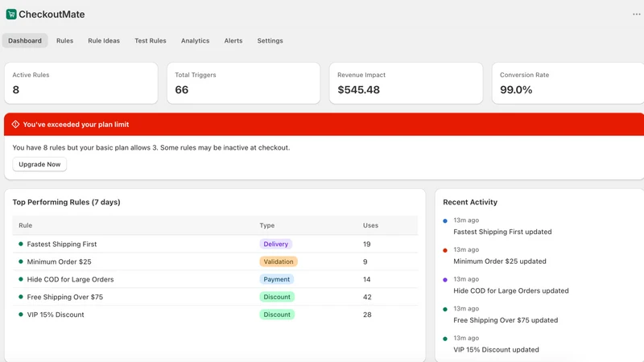The width and height of the screenshot is (644, 362).
Task: Click the Uses column header
Action: pos(370,225)
